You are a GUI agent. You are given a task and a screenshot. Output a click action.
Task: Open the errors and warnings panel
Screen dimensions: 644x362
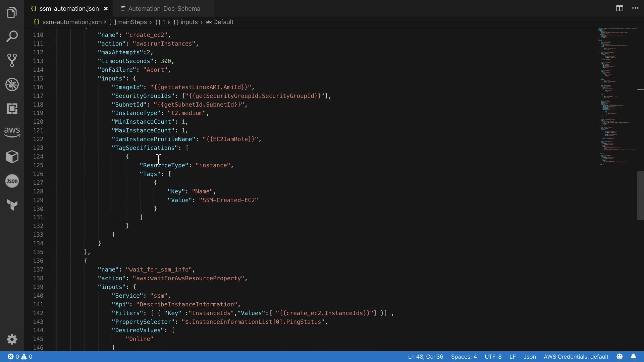pyautogui.click(x=20, y=357)
